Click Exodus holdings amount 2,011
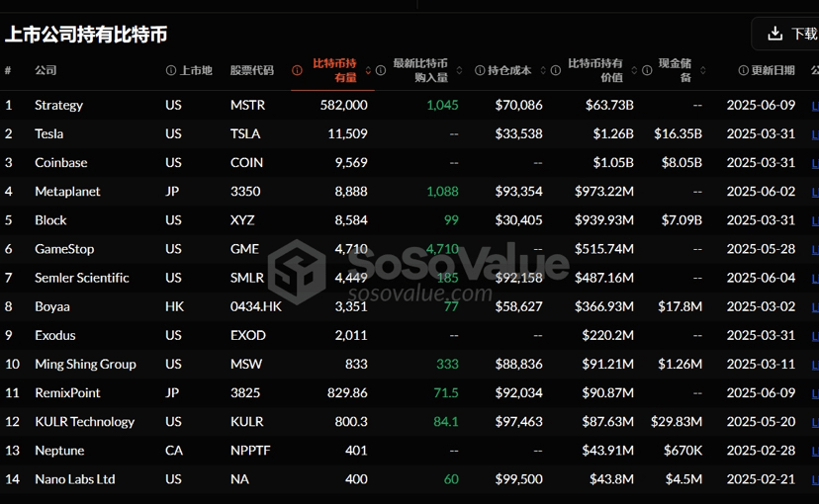Screen dimensions: 819x504 351,335
